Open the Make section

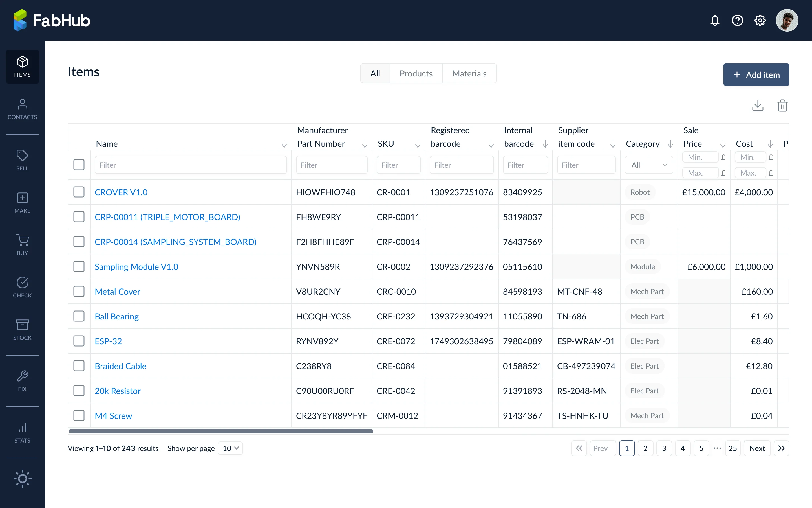[x=23, y=203]
